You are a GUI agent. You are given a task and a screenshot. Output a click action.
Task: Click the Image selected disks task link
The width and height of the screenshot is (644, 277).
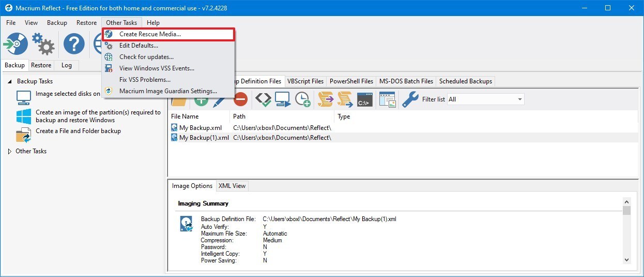[x=68, y=94]
